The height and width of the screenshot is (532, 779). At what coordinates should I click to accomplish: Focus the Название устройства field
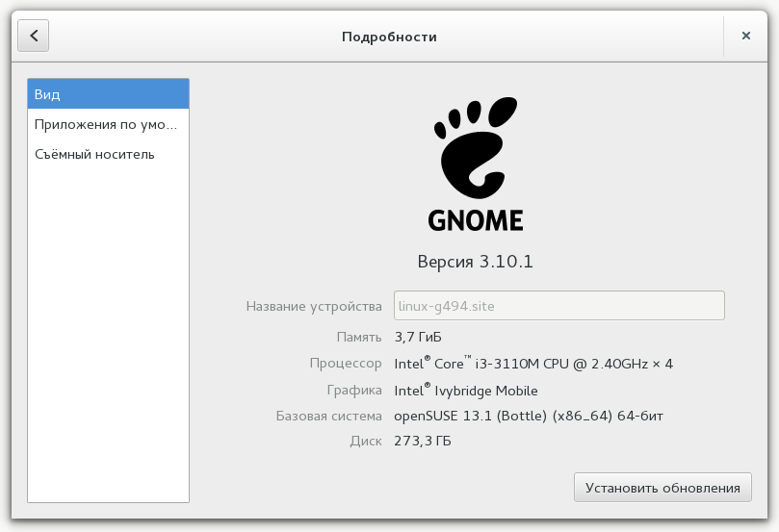[x=558, y=306]
